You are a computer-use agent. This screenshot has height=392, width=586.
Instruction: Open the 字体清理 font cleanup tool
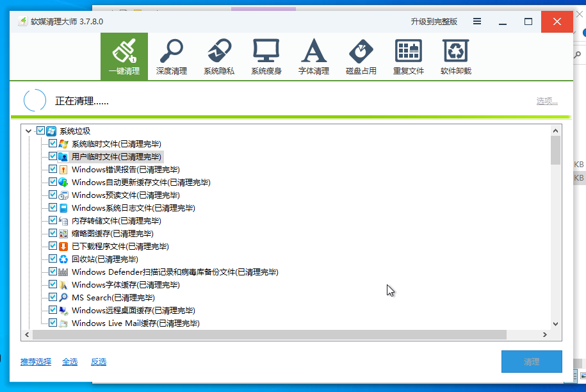[314, 56]
